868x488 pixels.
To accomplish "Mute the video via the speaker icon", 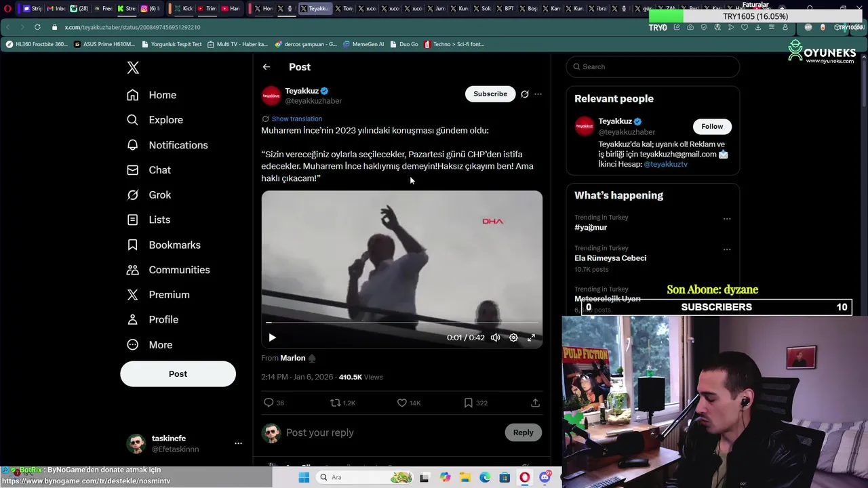I will (496, 338).
